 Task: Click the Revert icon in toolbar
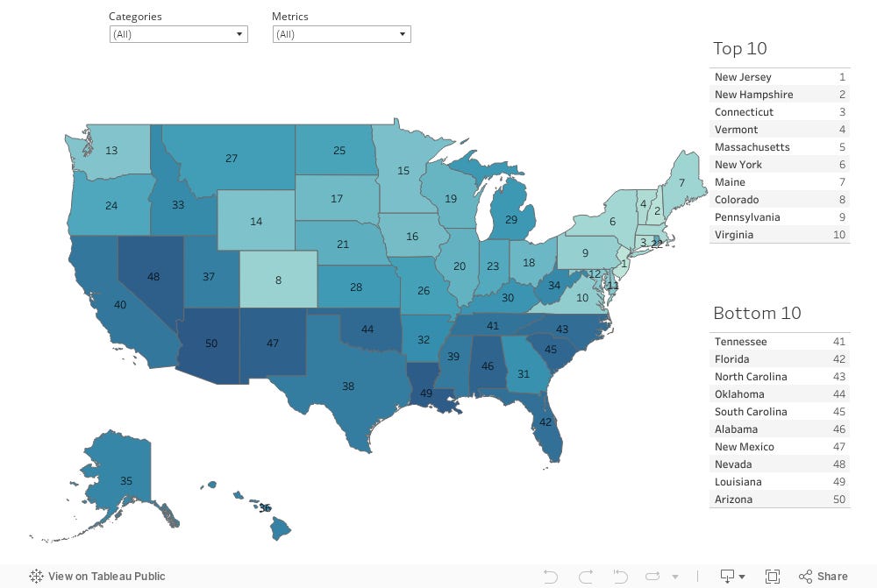click(x=620, y=577)
